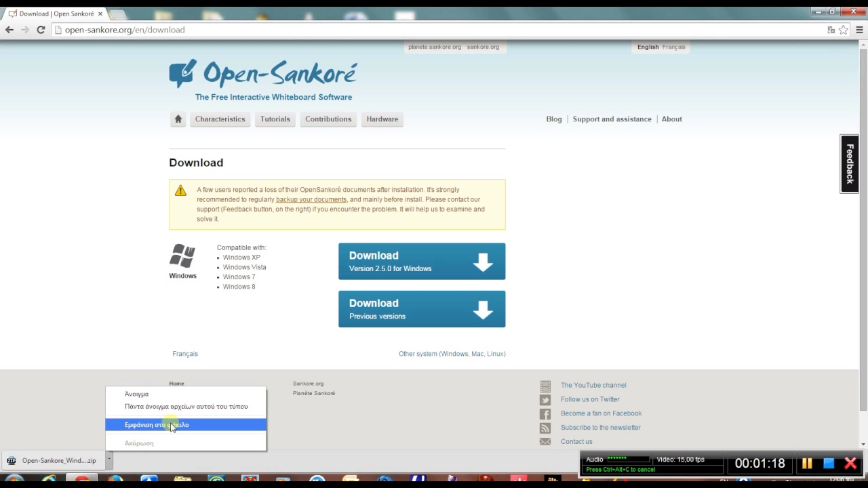Click the YouTube film icon
Image resolution: width=868 pixels, height=488 pixels.
tap(545, 386)
